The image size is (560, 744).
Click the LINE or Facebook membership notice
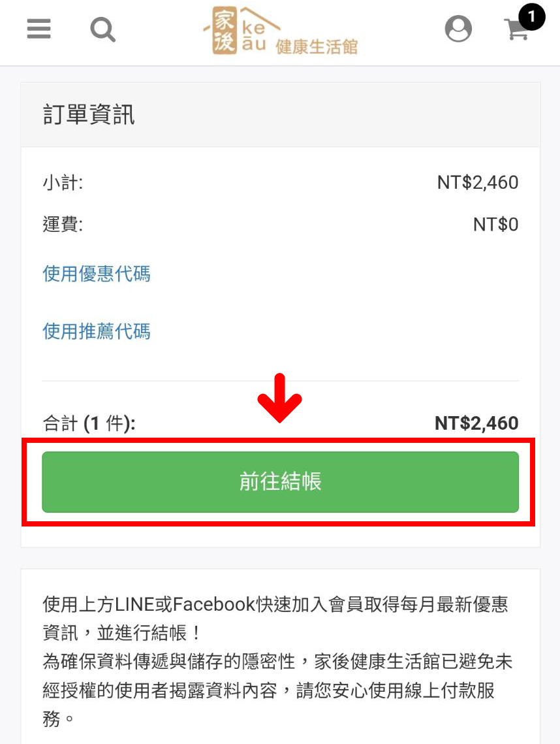pos(274,618)
